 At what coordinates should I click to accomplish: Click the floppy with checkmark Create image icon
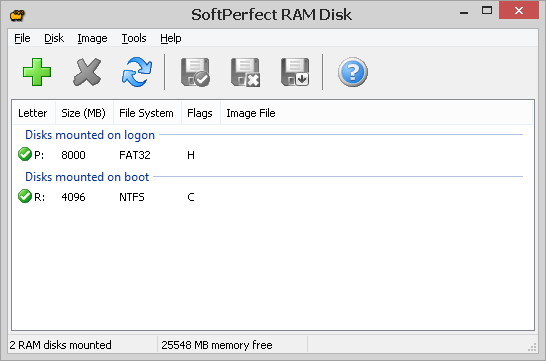pyautogui.click(x=195, y=72)
